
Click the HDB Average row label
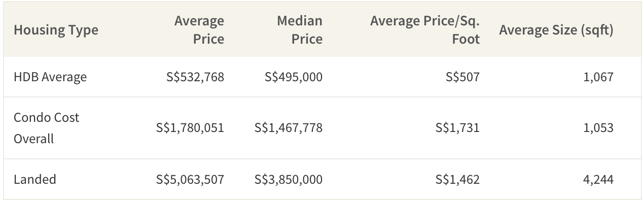pos(50,77)
